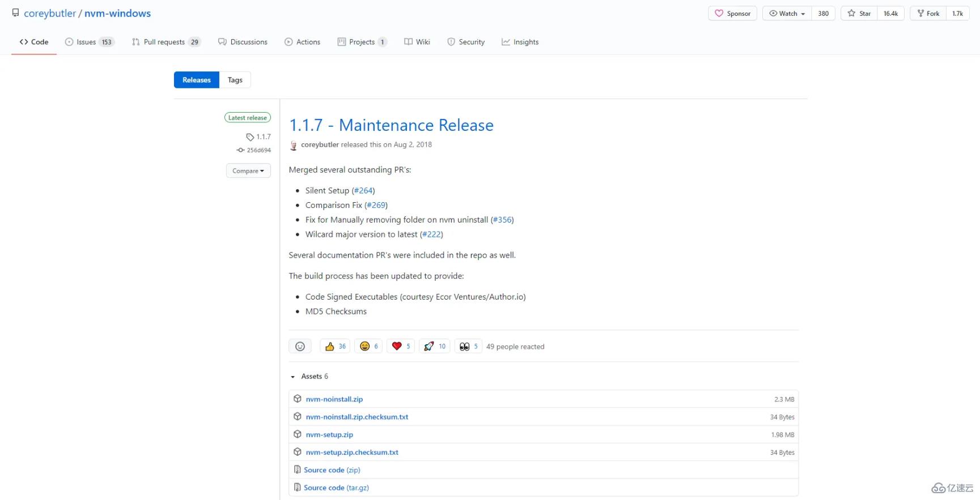
Task: Click the file icon beside Source code (tar.gz)
Action: click(x=298, y=487)
